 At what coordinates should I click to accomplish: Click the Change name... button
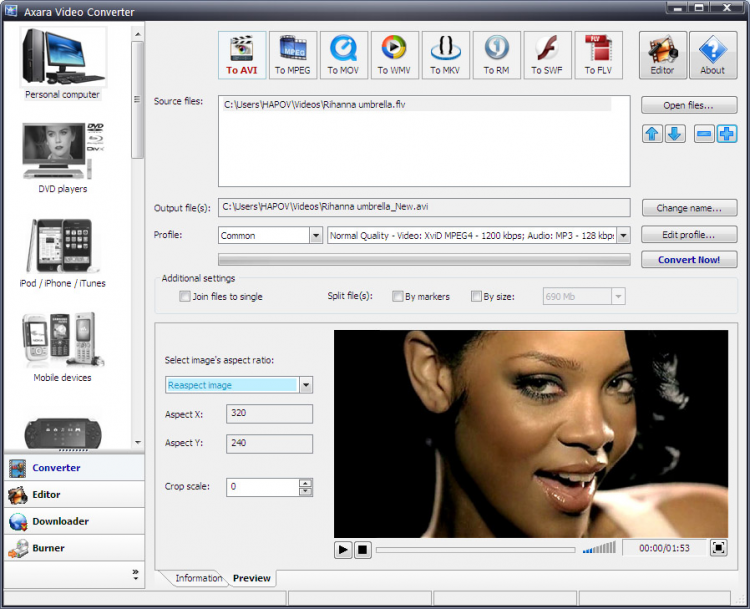tap(689, 208)
